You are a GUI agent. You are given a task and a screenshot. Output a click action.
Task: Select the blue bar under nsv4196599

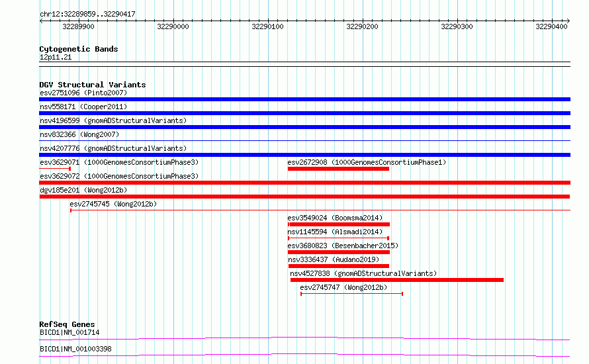304,127
